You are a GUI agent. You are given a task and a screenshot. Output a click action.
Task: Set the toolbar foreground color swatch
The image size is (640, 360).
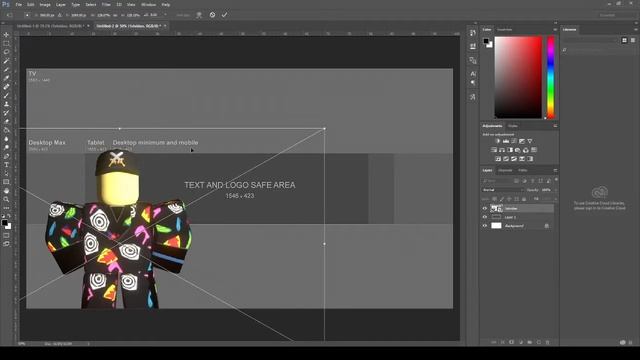pyautogui.click(x=4, y=223)
